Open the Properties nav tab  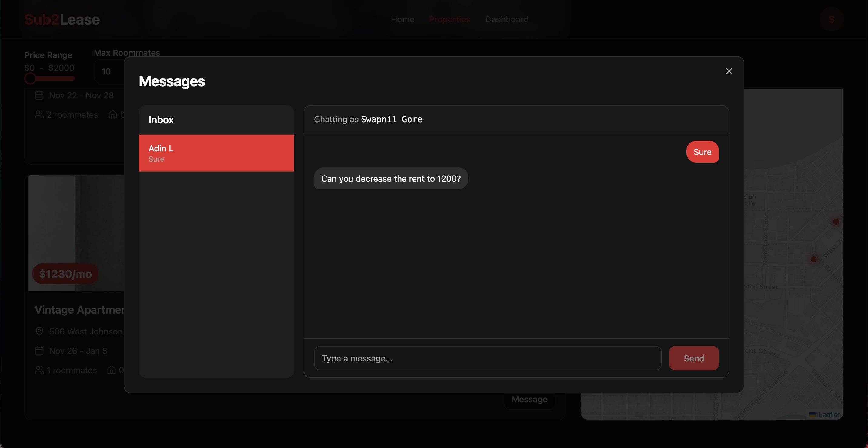[449, 19]
